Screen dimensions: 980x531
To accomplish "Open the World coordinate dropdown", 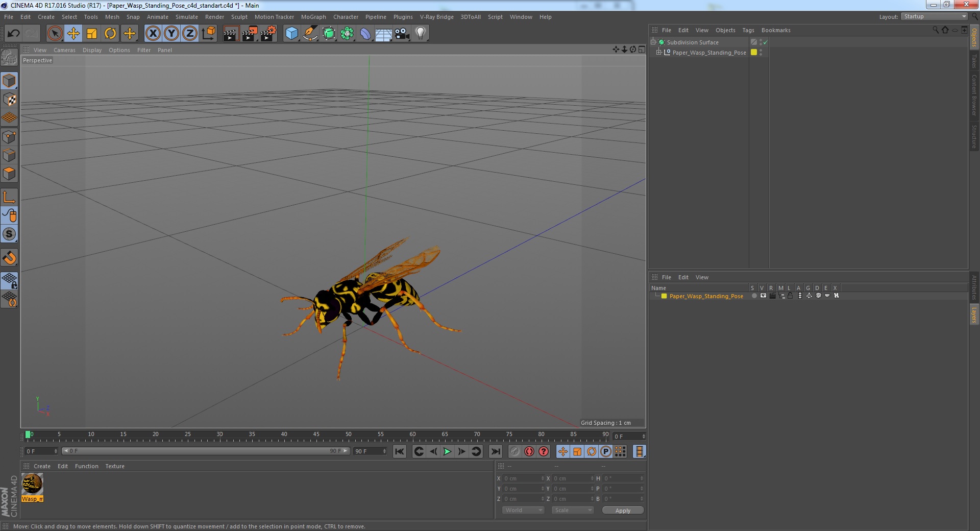I will point(523,510).
